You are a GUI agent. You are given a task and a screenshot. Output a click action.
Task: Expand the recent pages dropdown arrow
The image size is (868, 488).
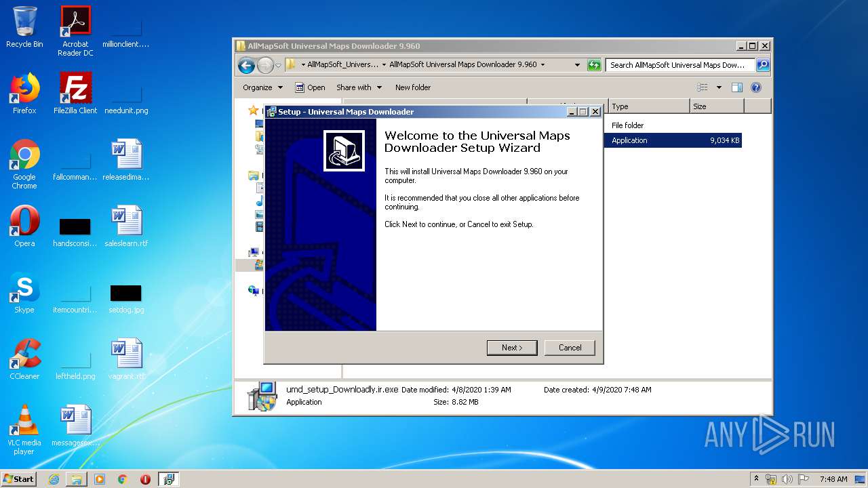coord(278,66)
